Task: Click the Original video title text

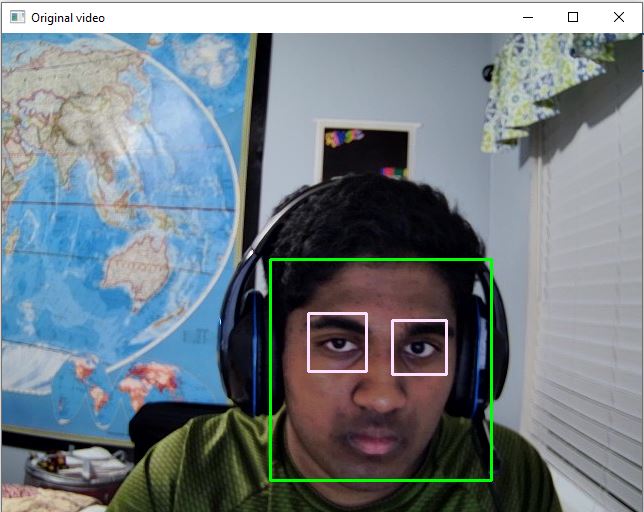Action: point(68,18)
